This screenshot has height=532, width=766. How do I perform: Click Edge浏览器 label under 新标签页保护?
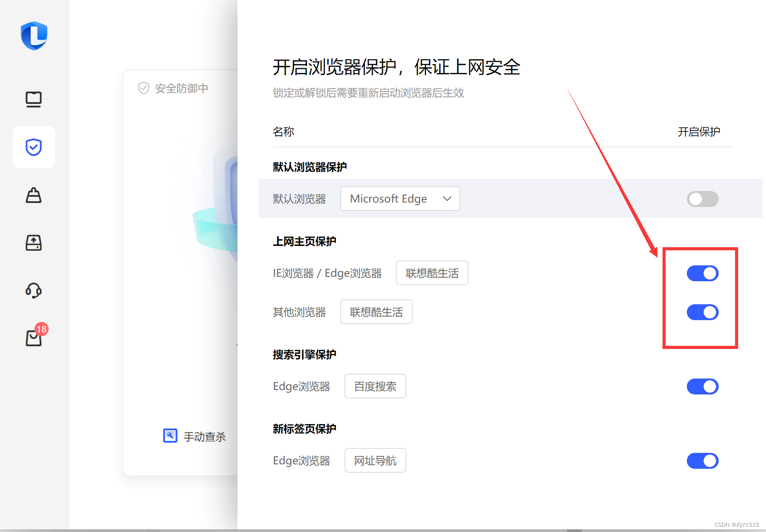(302, 461)
